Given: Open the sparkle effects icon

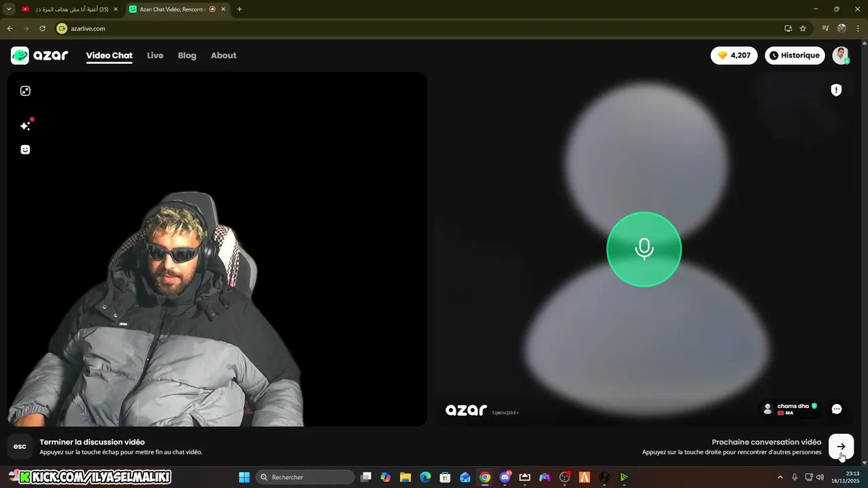Looking at the screenshot, I should (26, 125).
